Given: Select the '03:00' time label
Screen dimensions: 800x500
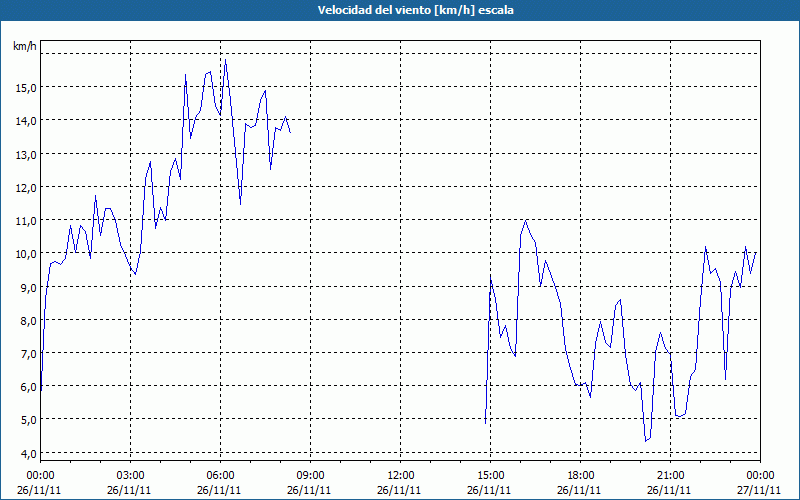Looking at the screenshot, I should 131,476.
